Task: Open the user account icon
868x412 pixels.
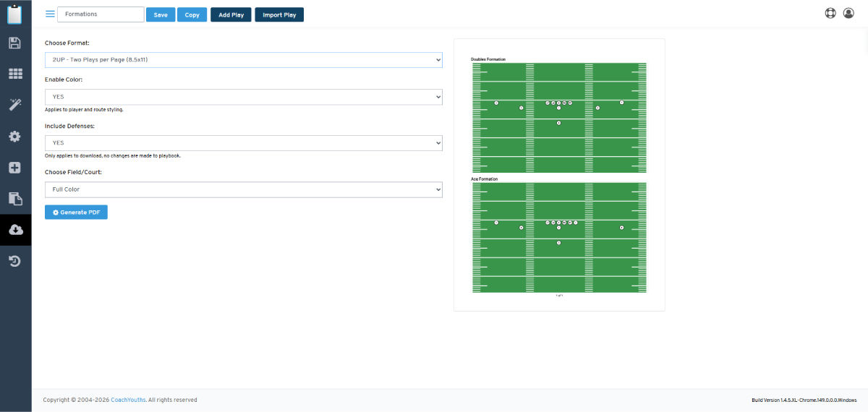Action: click(848, 13)
